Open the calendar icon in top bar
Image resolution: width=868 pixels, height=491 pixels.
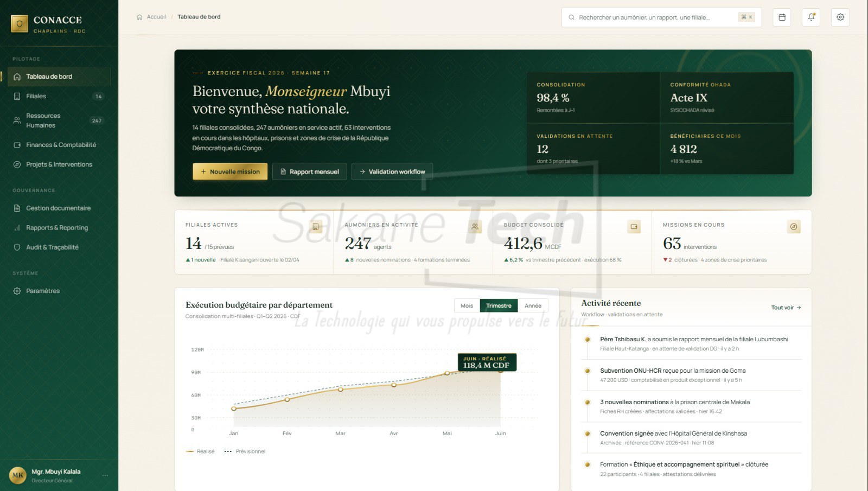(782, 17)
